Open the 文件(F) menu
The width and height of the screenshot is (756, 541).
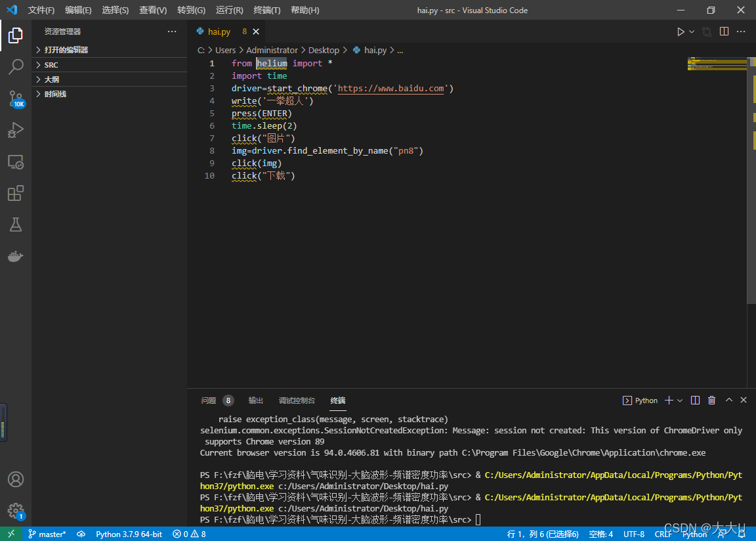(x=41, y=10)
